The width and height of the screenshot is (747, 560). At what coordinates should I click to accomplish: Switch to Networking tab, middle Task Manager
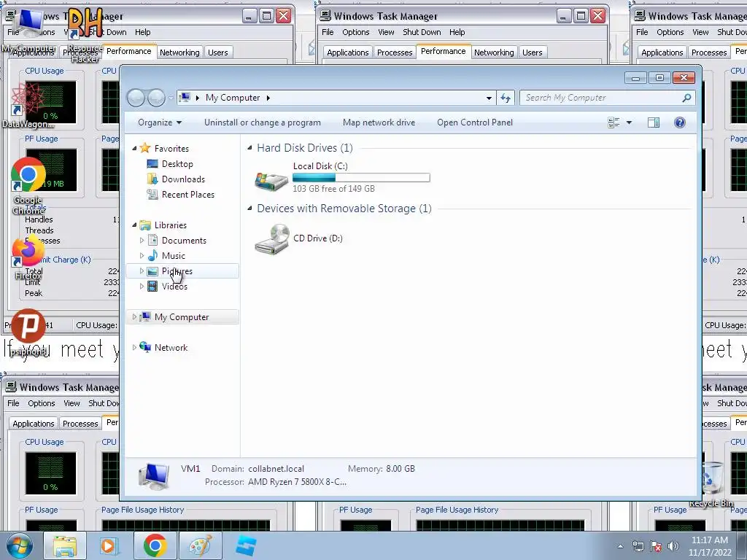(494, 52)
